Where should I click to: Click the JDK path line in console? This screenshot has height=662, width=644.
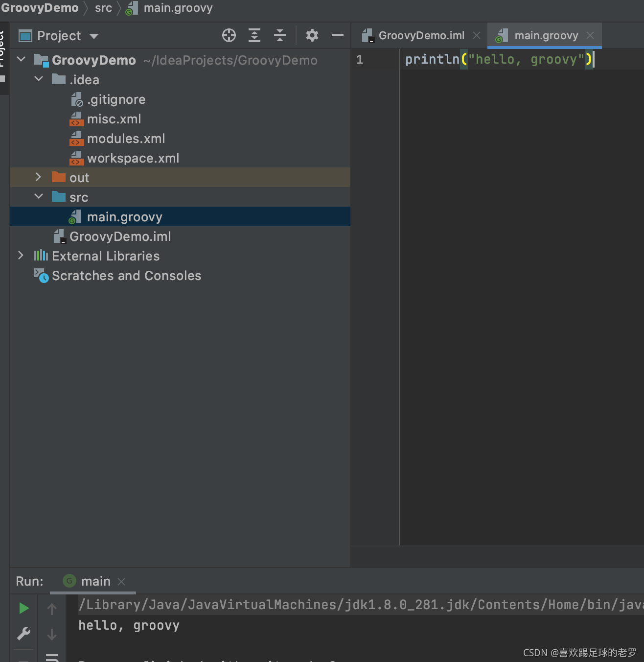click(x=361, y=605)
